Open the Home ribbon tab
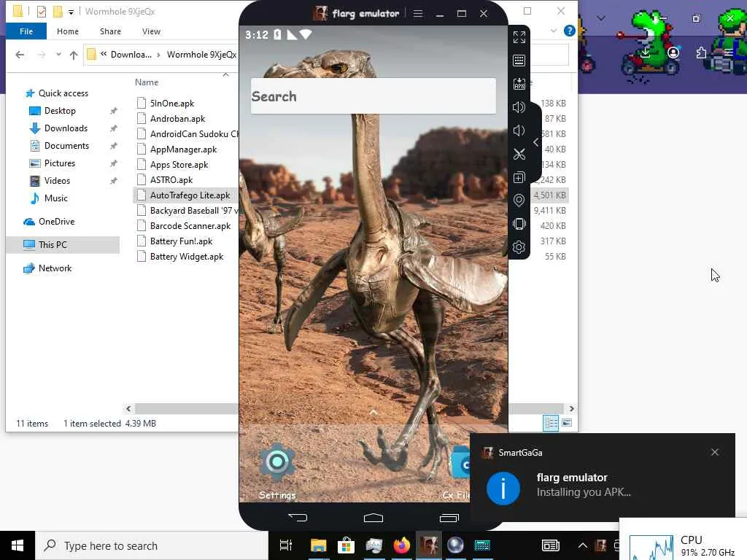Image resolution: width=747 pixels, height=560 pixels. click(x=68, y=31)
